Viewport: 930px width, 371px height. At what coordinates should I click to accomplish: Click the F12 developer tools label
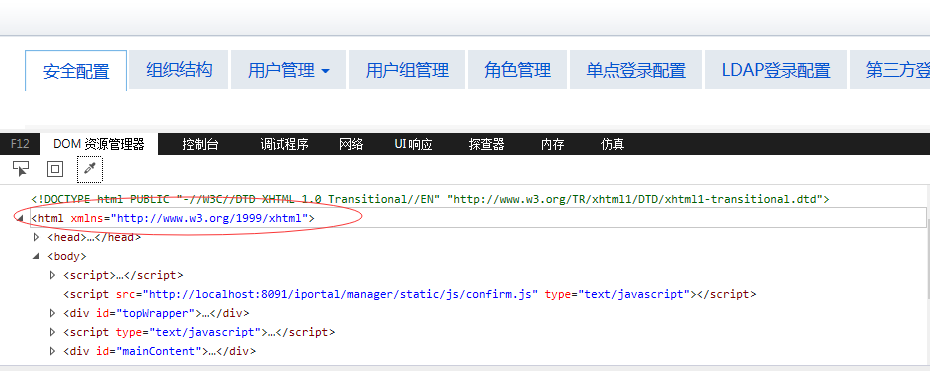coord(20,144)
